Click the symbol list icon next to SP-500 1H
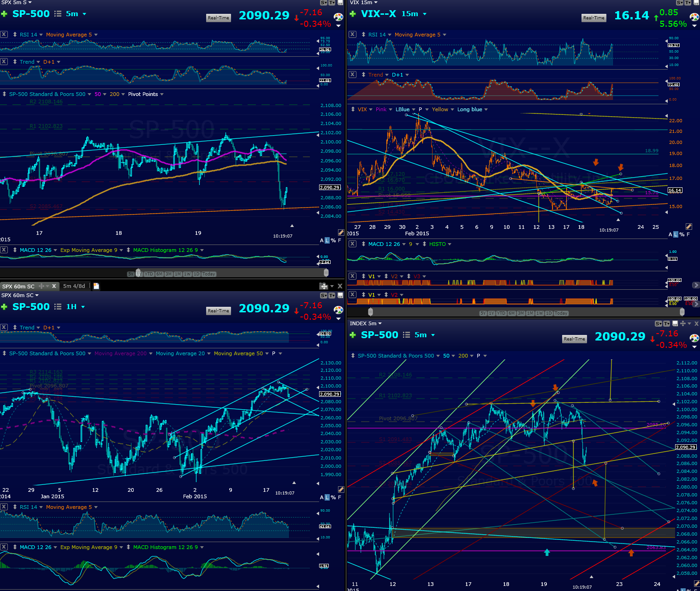 click(58, 307)
